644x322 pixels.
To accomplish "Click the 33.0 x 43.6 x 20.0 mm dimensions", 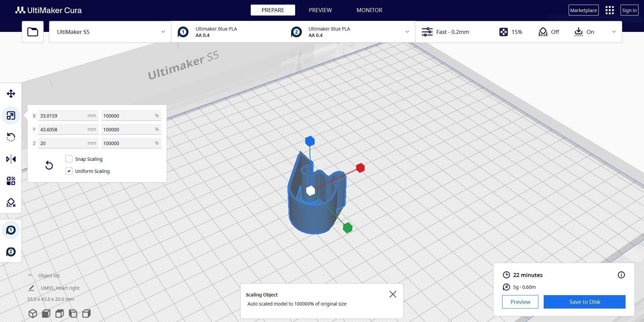I will (51, 299).
